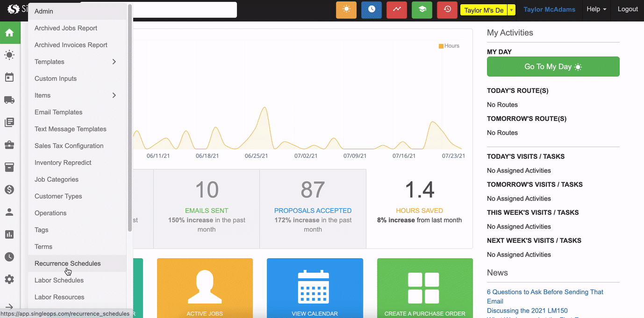This screenshot has height=318, width=644.
Task: Open the calendar icon in the left sidebar
Action: point(9,78)
